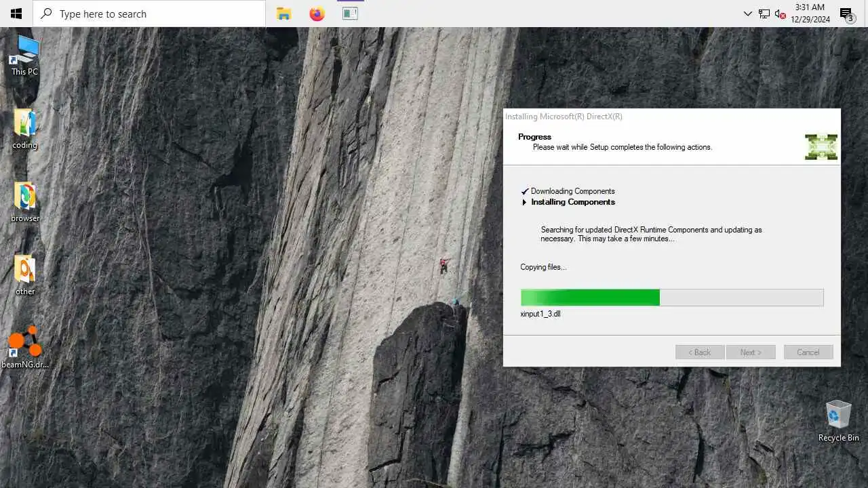This screenshot has width=868, height=488.
Task: Click the xinput1_3.dll file name text
Action: pos(540,314)
